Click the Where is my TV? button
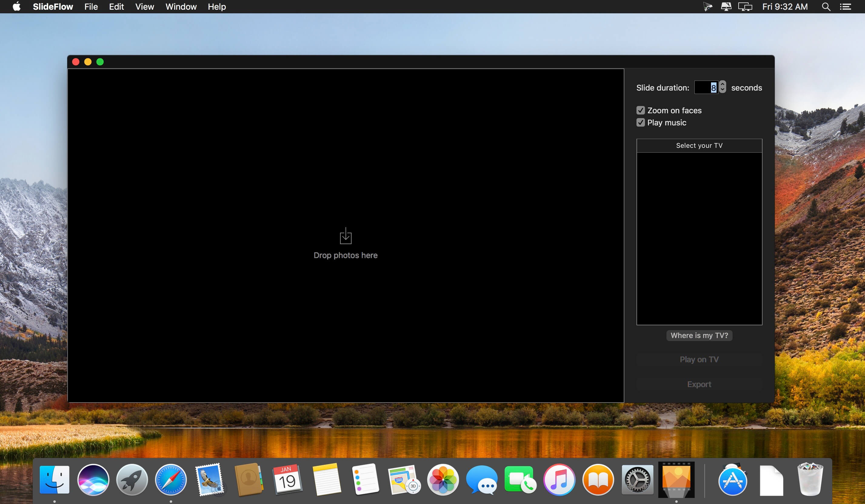The width and height of the screenshot is (865, 504). click(699, 336)
